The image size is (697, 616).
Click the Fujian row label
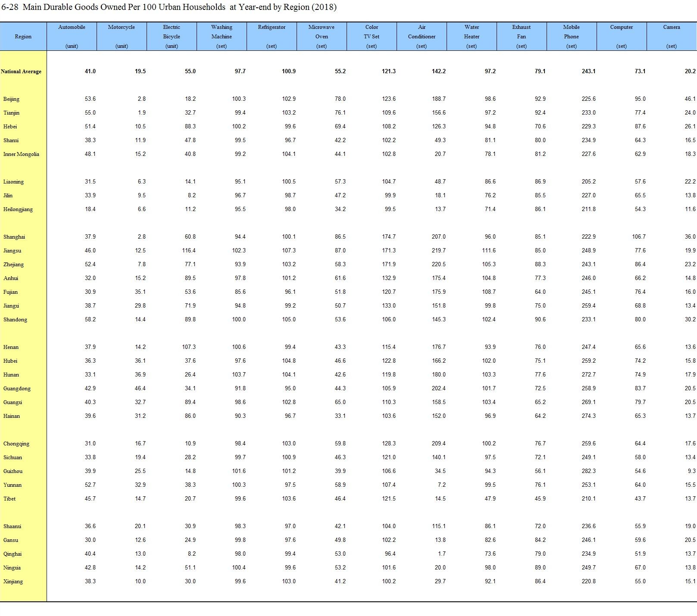point(10,292)
